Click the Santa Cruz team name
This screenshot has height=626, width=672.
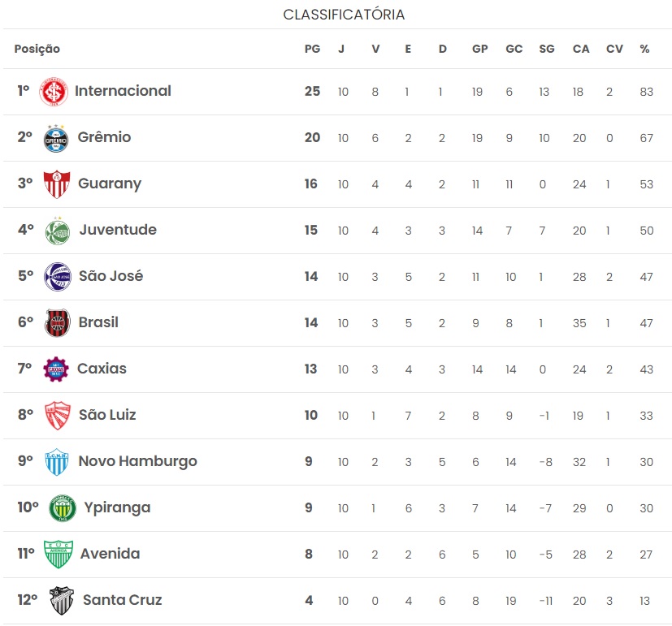[123, 600]
